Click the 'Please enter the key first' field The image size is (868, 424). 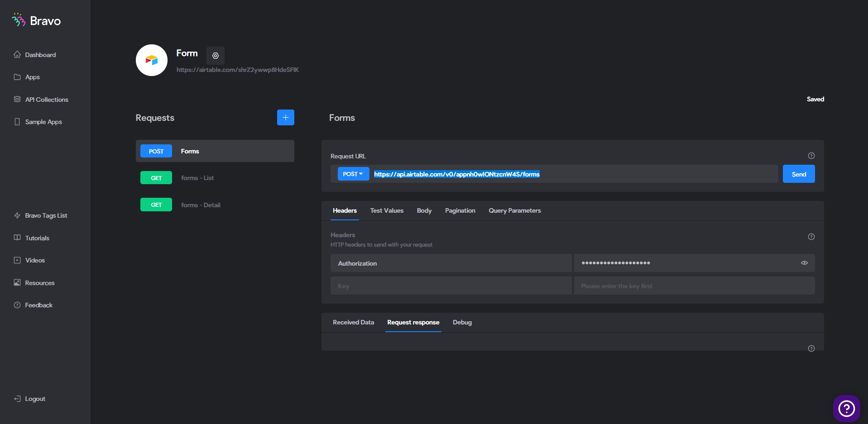pyautogui.click(x=695, y=286)
